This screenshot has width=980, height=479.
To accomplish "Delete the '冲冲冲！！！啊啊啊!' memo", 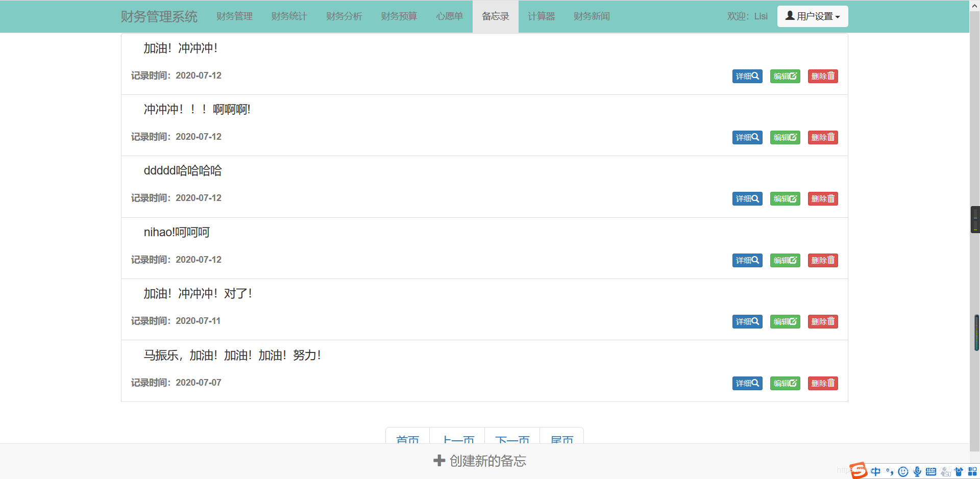I will (x=823, y=137).
